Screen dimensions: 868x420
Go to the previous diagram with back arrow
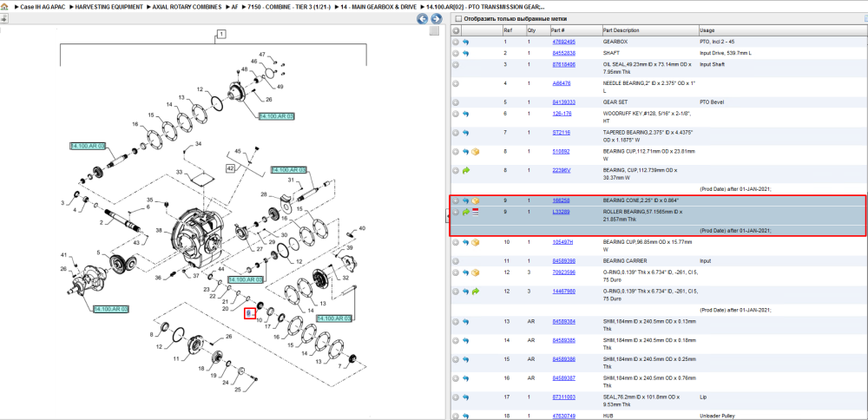pos(422,19)
